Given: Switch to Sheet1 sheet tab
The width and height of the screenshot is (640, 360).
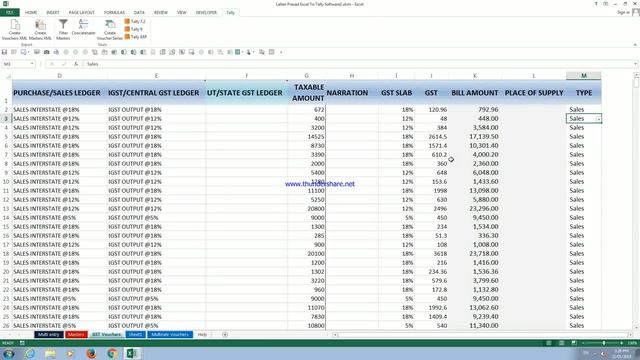Looking at the screenshot, I should tap(135, 335).
